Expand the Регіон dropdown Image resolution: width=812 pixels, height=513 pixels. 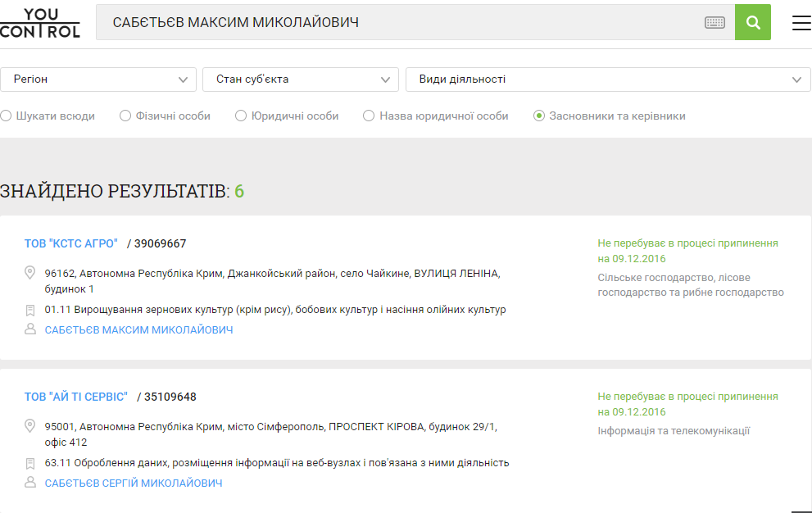point(98,79)
